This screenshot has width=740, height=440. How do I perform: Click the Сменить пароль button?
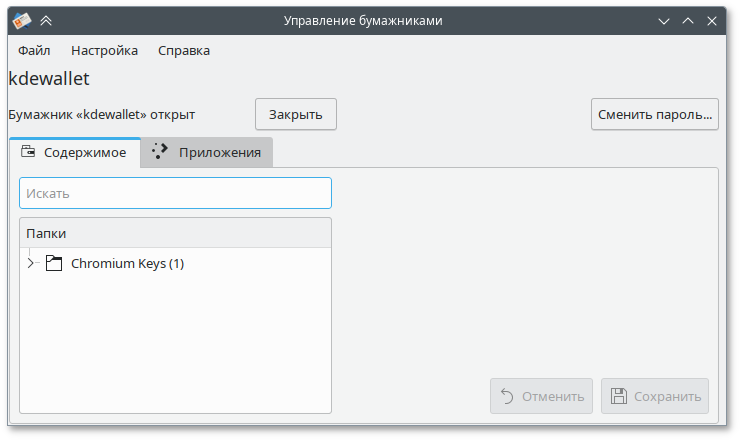pos(655,114)
